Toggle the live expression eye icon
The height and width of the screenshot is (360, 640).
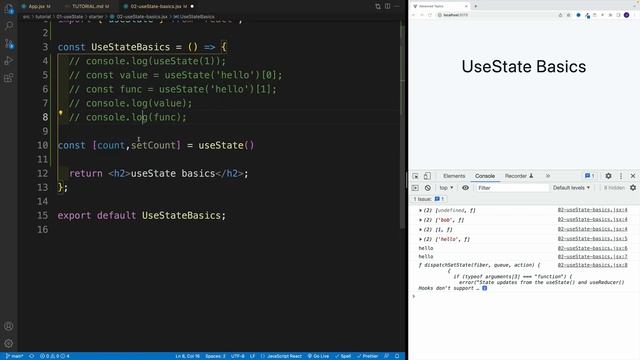[x=465, y=188]
